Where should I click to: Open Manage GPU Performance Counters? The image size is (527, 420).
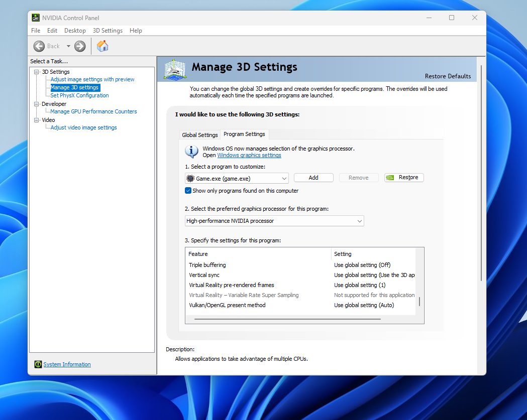(94, 111)
